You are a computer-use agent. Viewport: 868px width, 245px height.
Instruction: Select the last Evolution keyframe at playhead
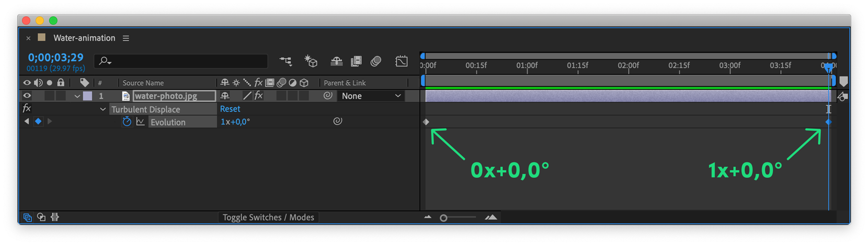click(x=829, y=122)
